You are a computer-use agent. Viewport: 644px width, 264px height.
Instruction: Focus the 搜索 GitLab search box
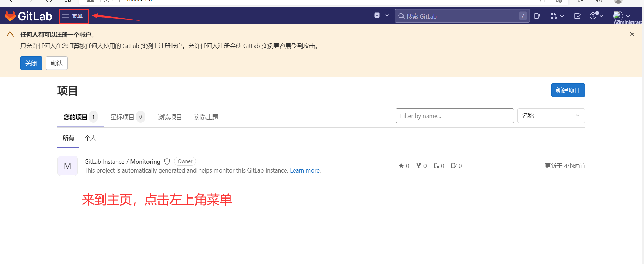[x=462, y=16]
